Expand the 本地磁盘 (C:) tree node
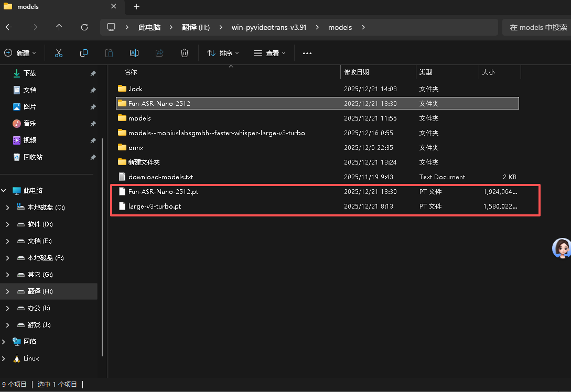The width and height of the screenshot is (571, 392). tap(7, 208)
